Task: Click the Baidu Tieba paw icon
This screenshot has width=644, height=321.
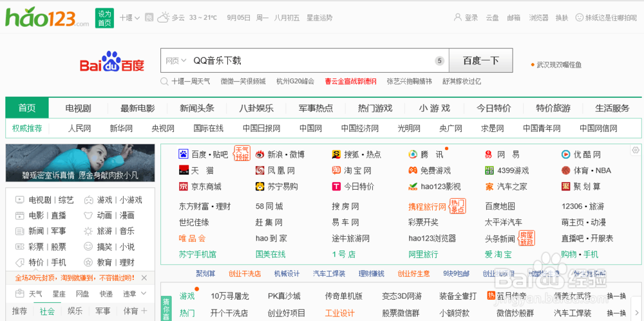Action: tap(183, 154)
